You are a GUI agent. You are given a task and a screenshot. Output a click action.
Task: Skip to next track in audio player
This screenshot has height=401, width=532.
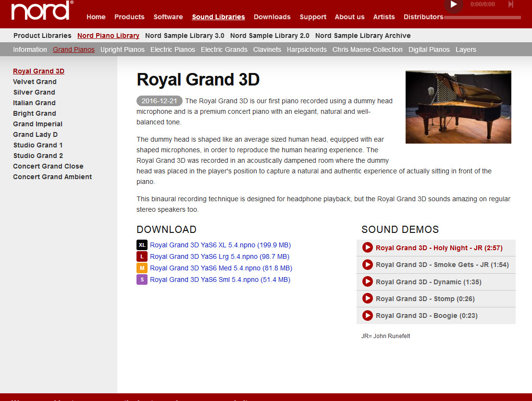511,4
